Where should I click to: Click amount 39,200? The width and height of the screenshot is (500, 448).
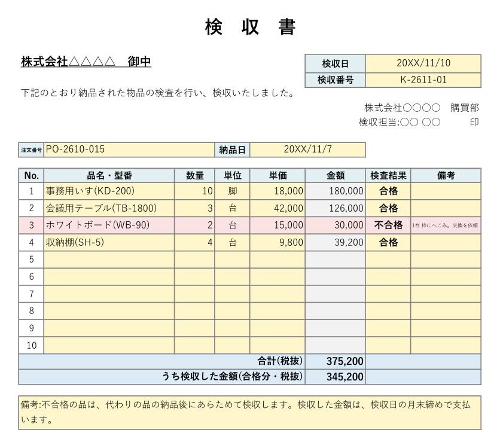pos(335,242)
